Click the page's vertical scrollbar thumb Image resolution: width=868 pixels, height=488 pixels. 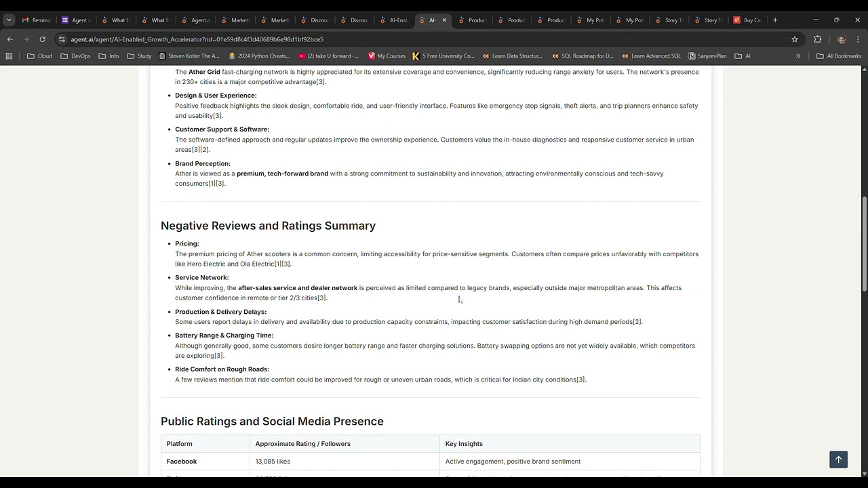click(x=864, y=244)
